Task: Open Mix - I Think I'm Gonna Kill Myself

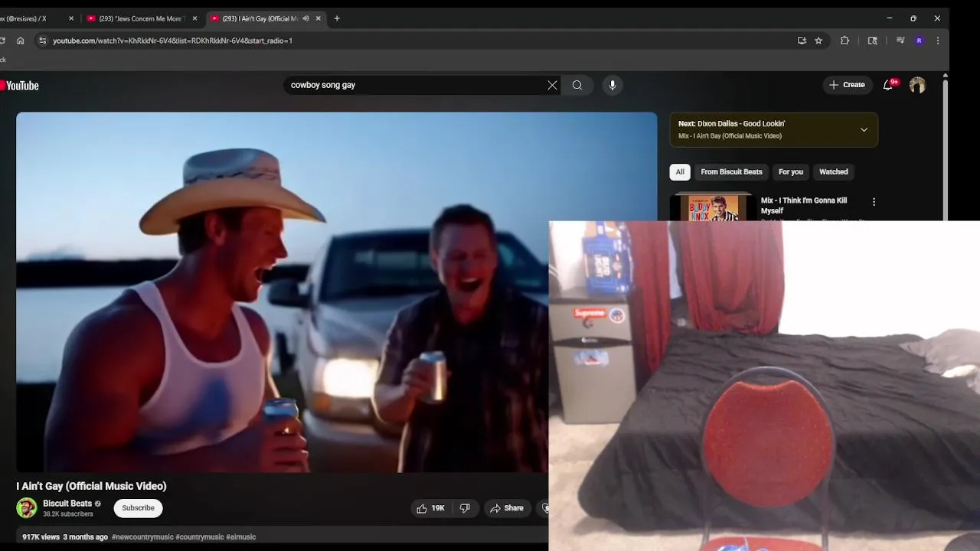Action: click(804, 205)
